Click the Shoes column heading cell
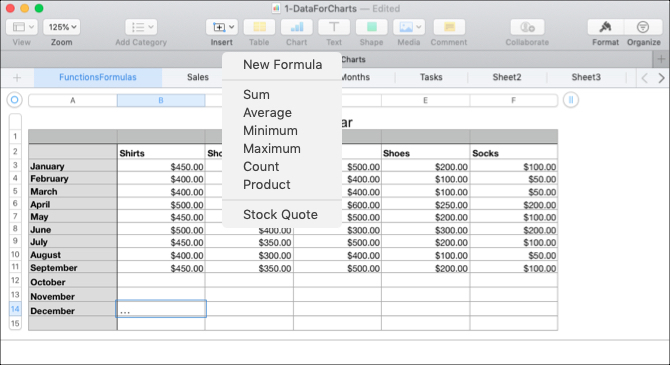 pos(425,153)
